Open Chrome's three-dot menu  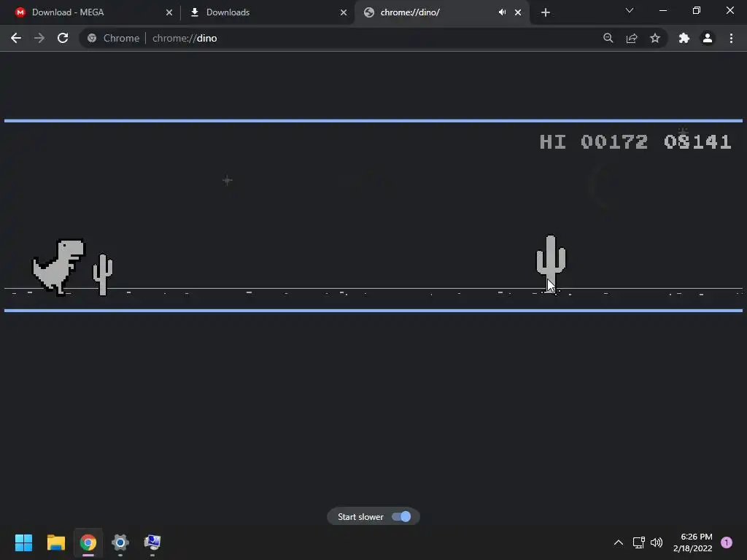coord(731,38)
